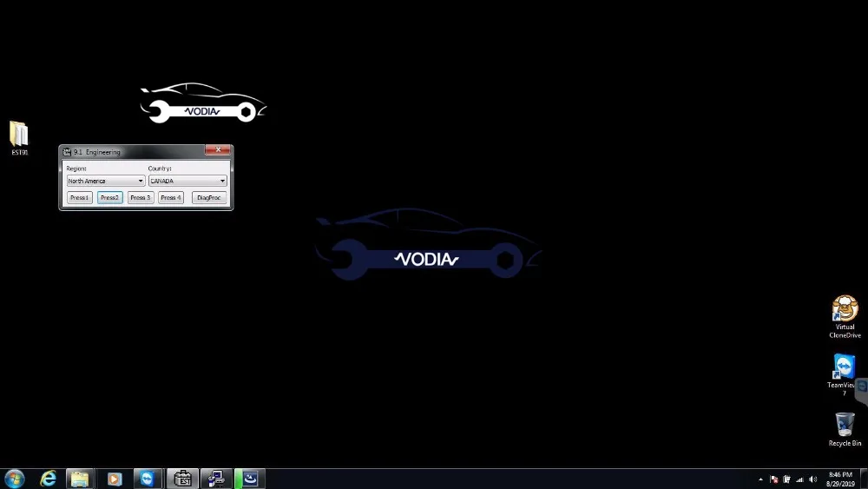Switch to the EST toolbox taskbar app

182,479
